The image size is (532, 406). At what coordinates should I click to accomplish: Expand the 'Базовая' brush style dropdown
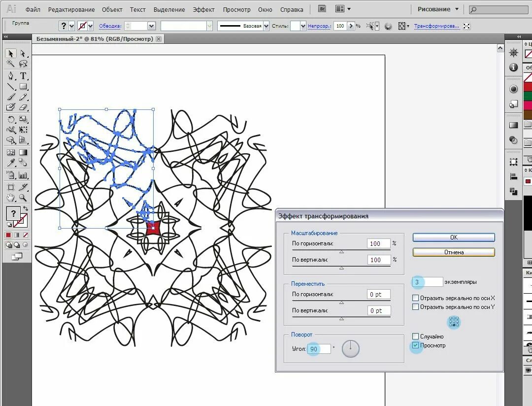(x=266, y=26)
